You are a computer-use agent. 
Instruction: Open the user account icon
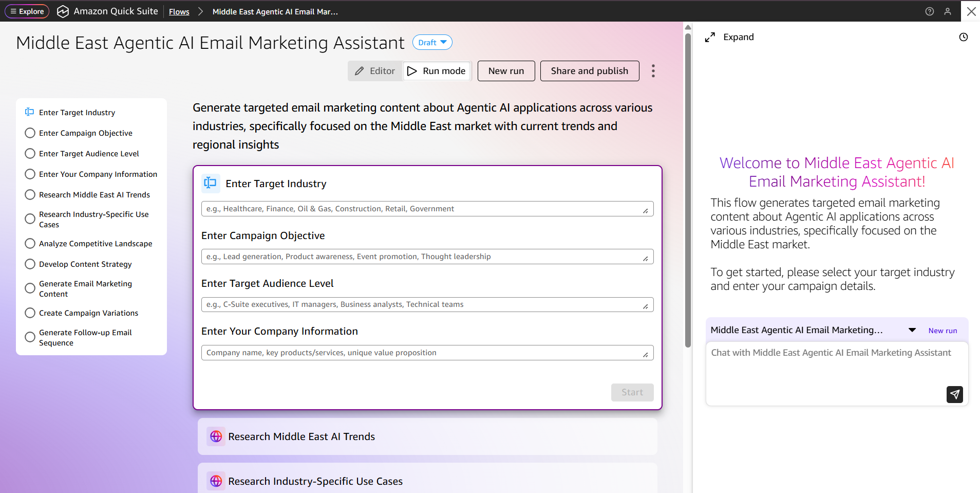click(948, 11)
